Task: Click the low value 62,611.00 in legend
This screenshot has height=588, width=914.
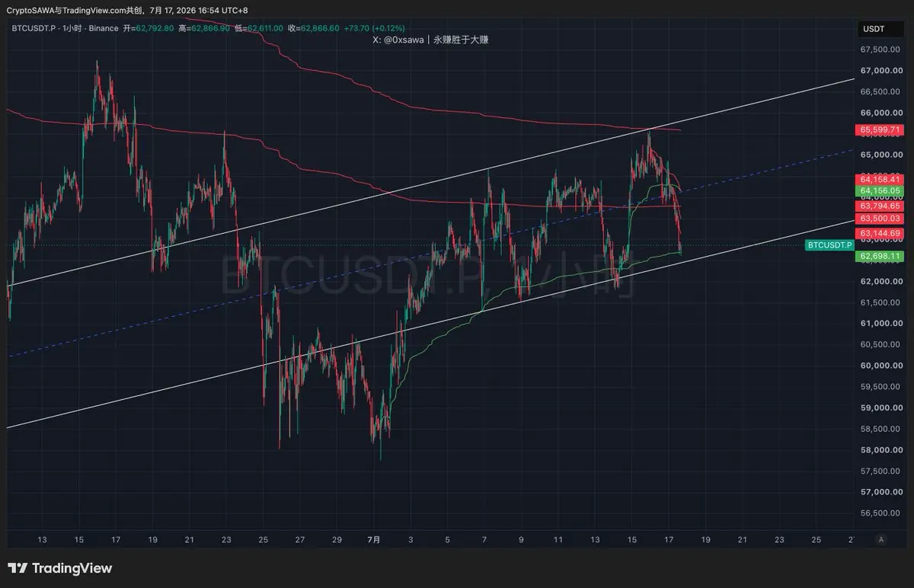Action: [x=264, y=28]
